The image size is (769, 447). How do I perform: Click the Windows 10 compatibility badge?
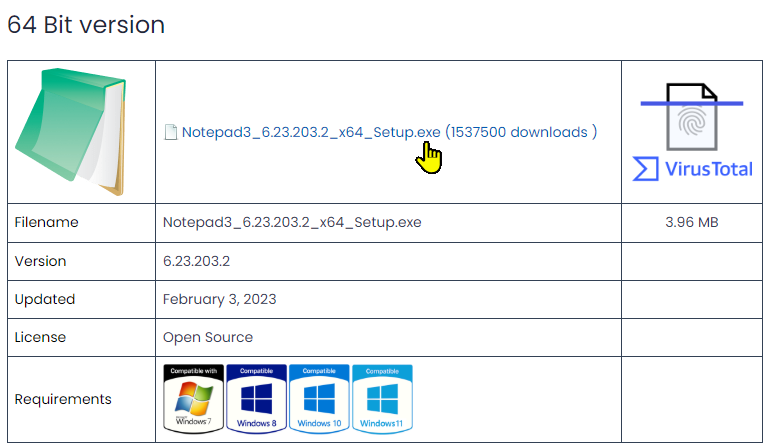click(319, 399)
